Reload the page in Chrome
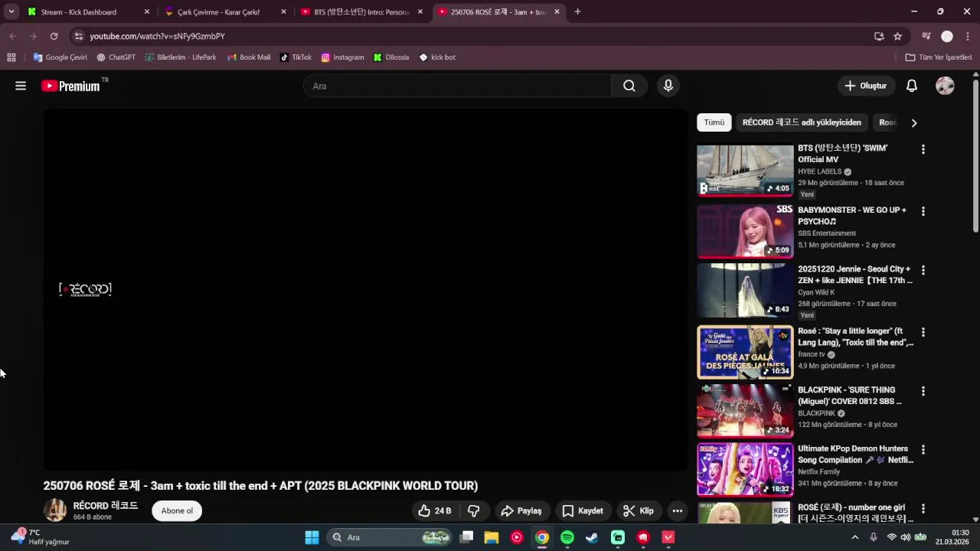The width and height of the screenshot is (980, 551). pyautogui.click(x=54, y=36)
